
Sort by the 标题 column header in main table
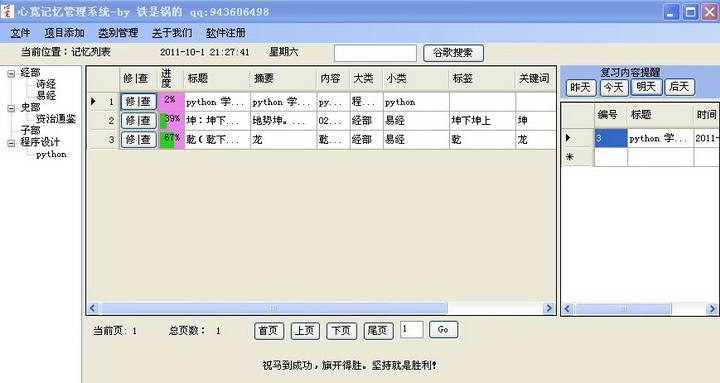pos(217,79)
